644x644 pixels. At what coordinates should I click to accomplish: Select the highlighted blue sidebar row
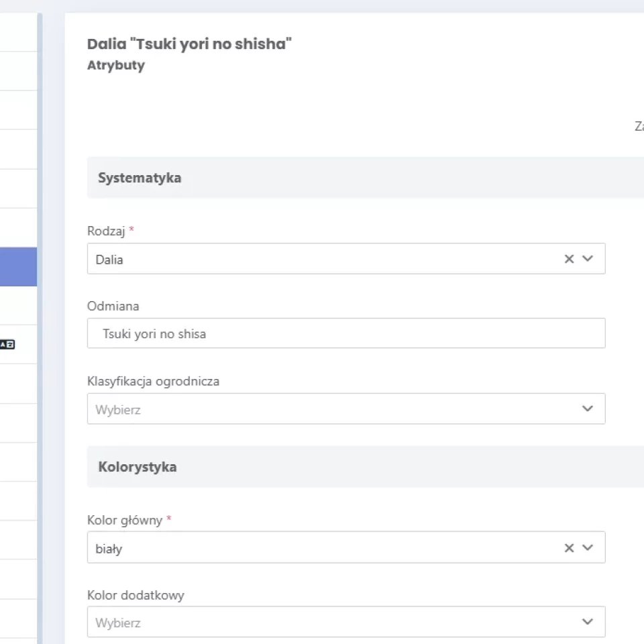pos(18,267)
